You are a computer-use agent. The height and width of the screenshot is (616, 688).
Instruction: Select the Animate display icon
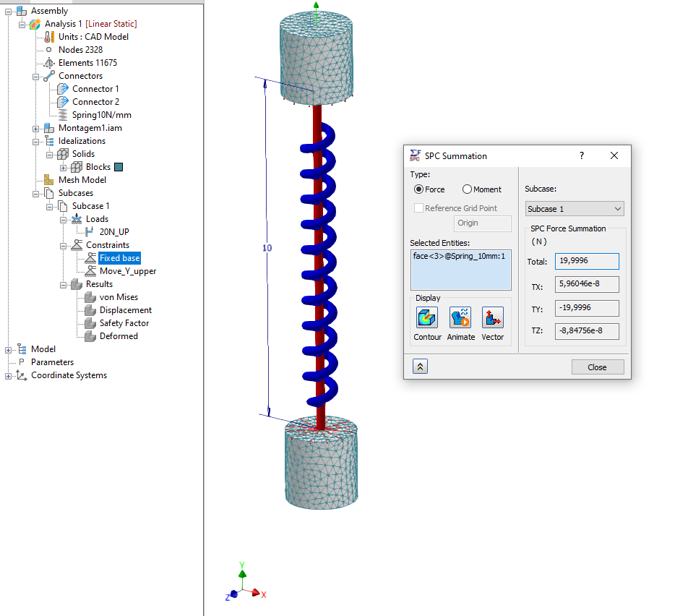pos(460,317)
